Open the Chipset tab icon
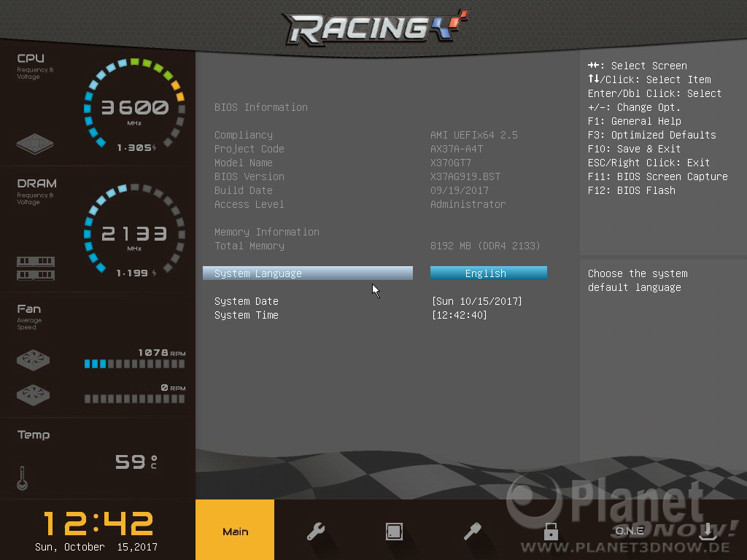The image size is (747, 560). [394, 532]
